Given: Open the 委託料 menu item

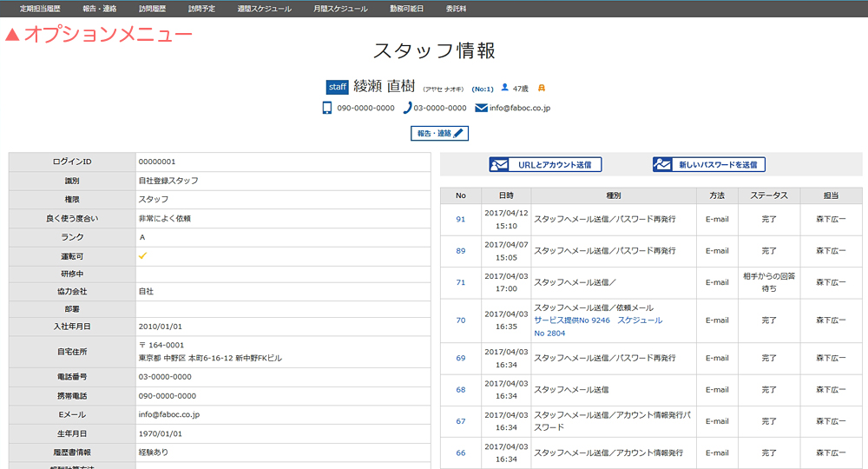Looking at the screenshot, I should pyautogui.click(x=457, y=9).
